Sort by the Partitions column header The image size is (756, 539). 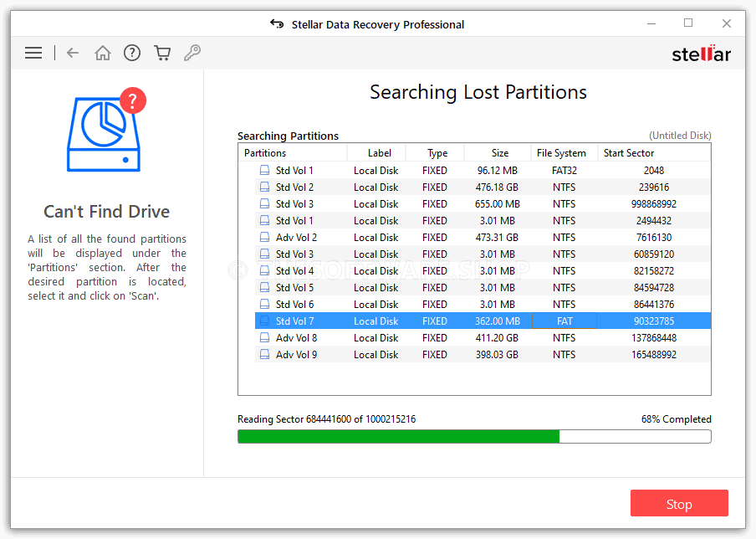pyautogui.click(x=292, y=153)
